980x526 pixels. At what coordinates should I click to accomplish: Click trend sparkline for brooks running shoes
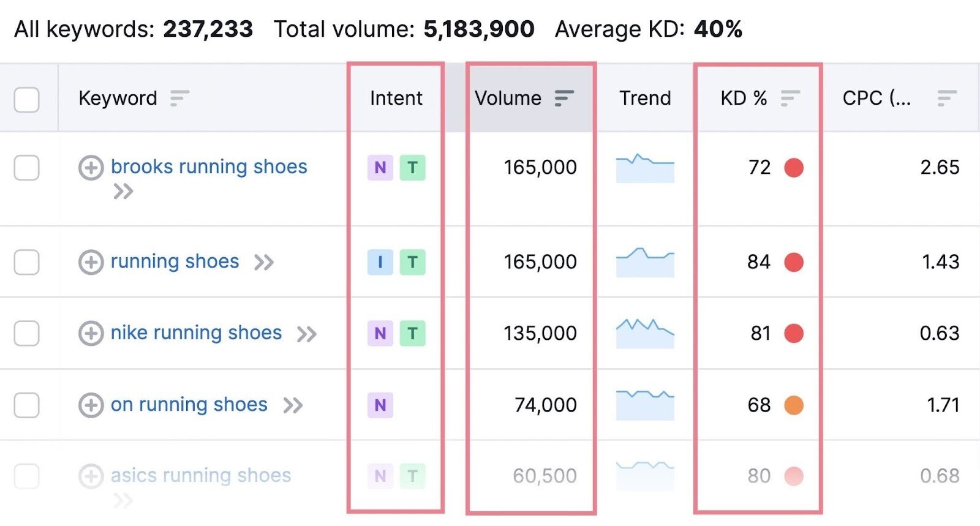[645, 168]
